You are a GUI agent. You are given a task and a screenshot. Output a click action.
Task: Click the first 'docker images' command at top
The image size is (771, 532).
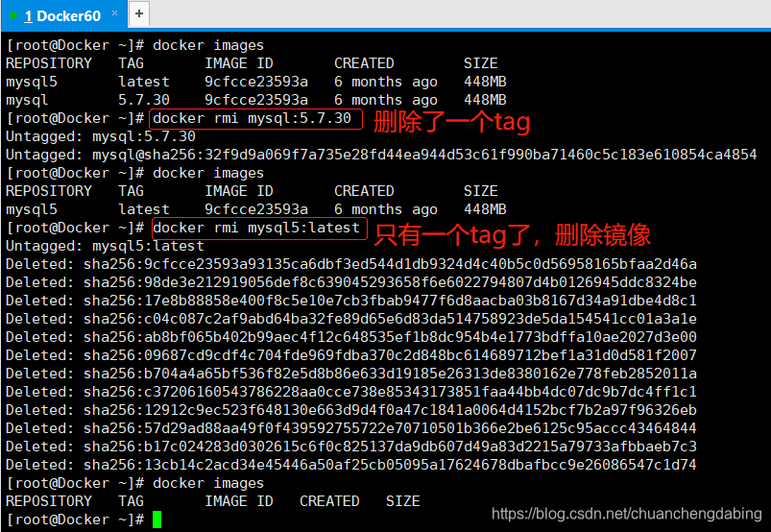point(208,46)
